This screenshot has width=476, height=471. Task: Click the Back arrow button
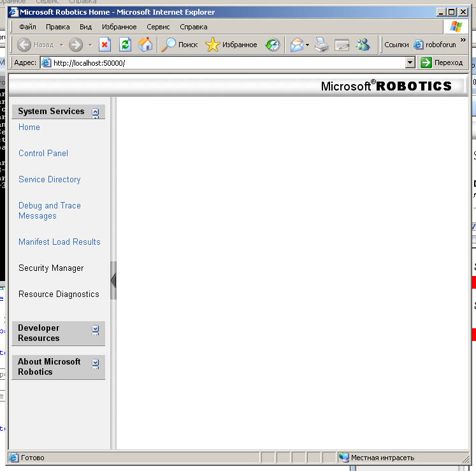tap(24, 45)
